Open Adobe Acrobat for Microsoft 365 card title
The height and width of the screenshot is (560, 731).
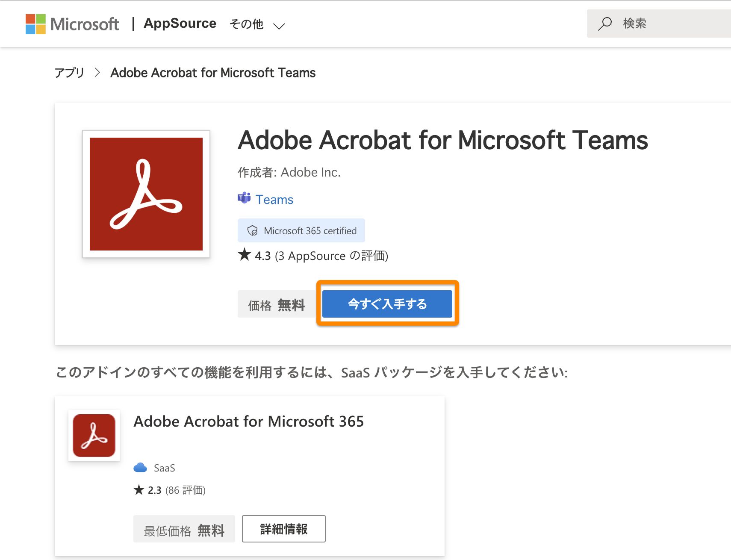249,421
